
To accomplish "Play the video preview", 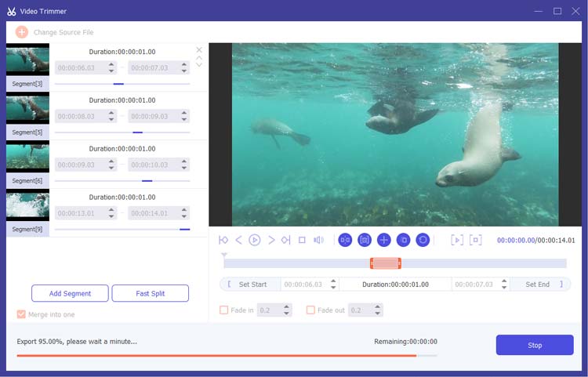I will (255, 240).
